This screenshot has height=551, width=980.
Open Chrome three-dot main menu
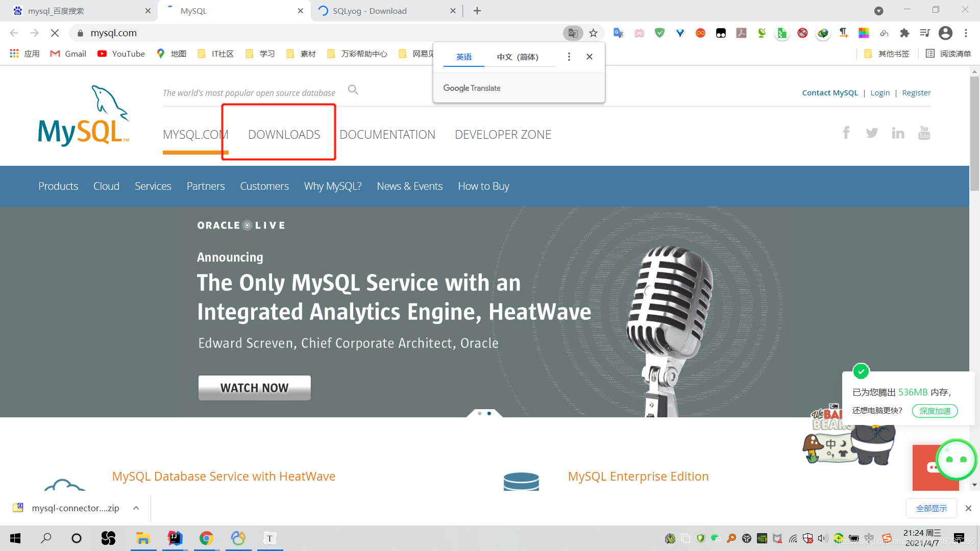[x=966, y=33]
